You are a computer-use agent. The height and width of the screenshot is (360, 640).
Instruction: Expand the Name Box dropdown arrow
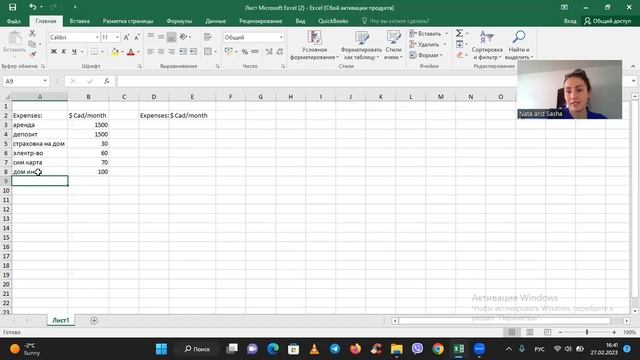point(45,81)
